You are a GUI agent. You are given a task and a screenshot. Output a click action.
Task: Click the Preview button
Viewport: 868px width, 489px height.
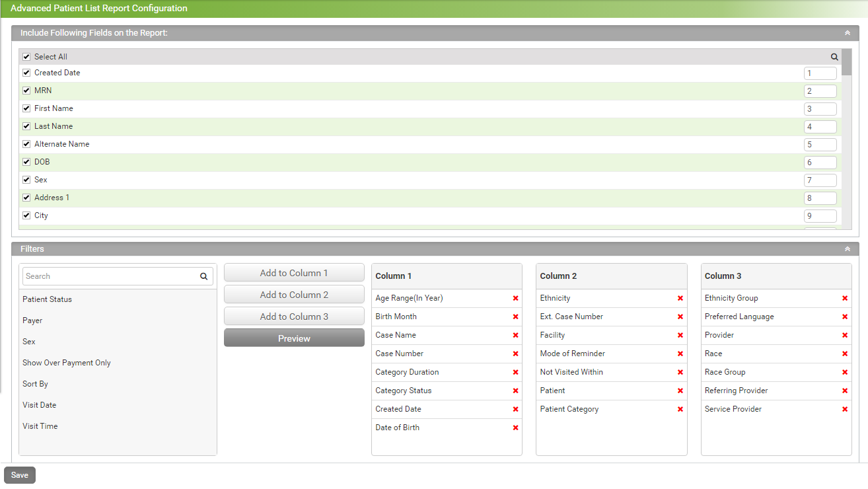(294, 337)
